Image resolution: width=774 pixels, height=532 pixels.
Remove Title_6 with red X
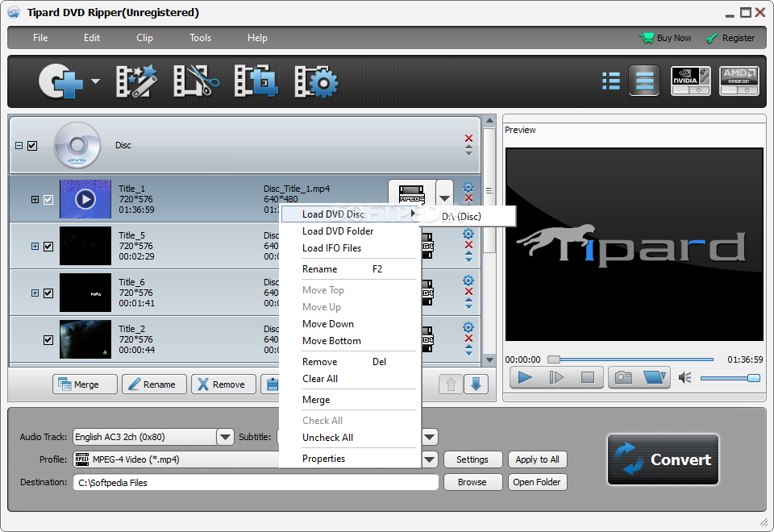pyautogui.click(x=469, y=292)
